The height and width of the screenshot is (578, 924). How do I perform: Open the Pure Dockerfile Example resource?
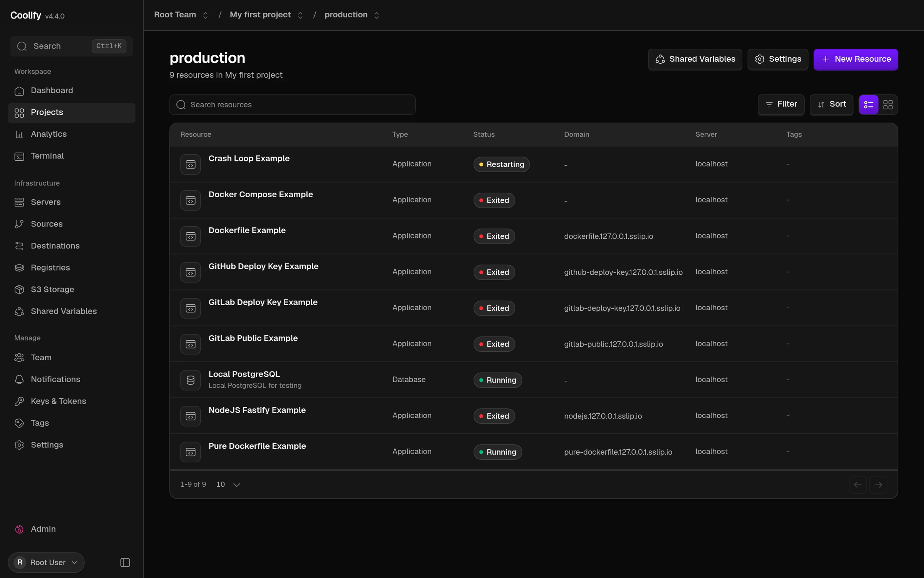257,446
